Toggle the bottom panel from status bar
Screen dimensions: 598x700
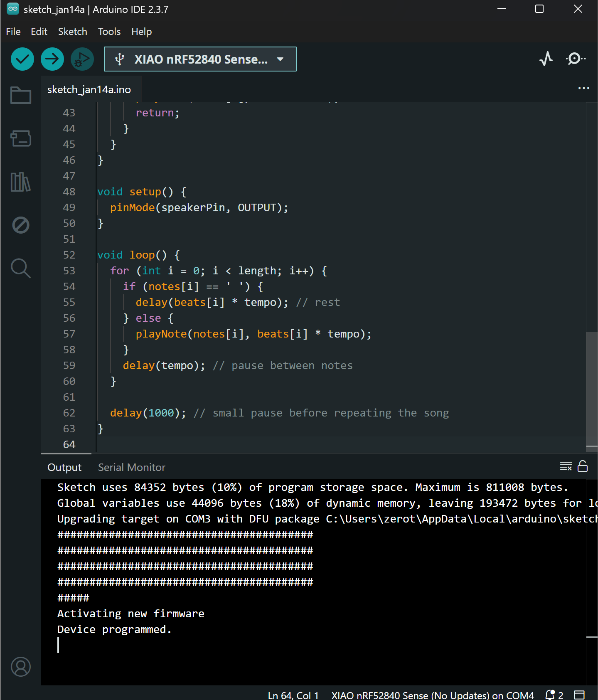point(579,695)
